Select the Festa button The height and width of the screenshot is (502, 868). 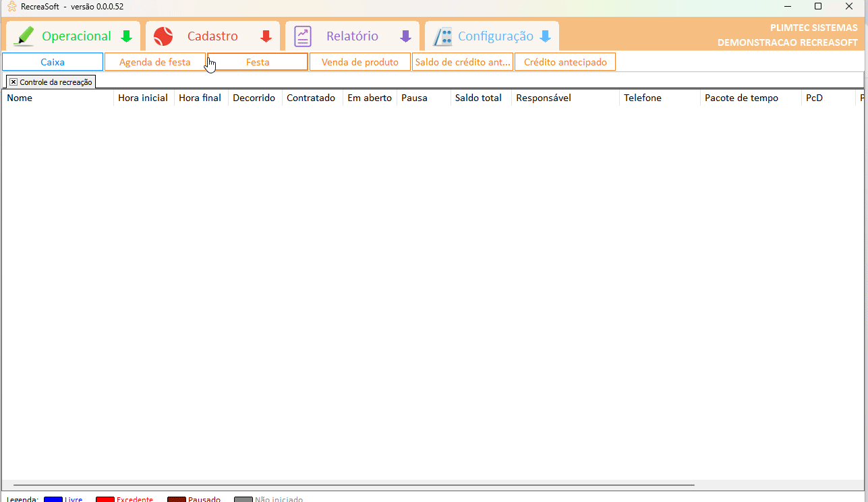(258, 62)
